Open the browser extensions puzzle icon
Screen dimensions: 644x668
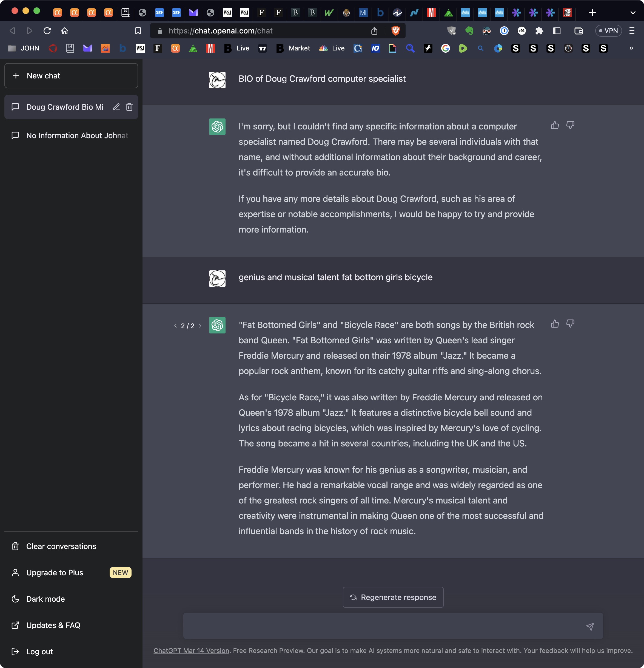(539, 31)
